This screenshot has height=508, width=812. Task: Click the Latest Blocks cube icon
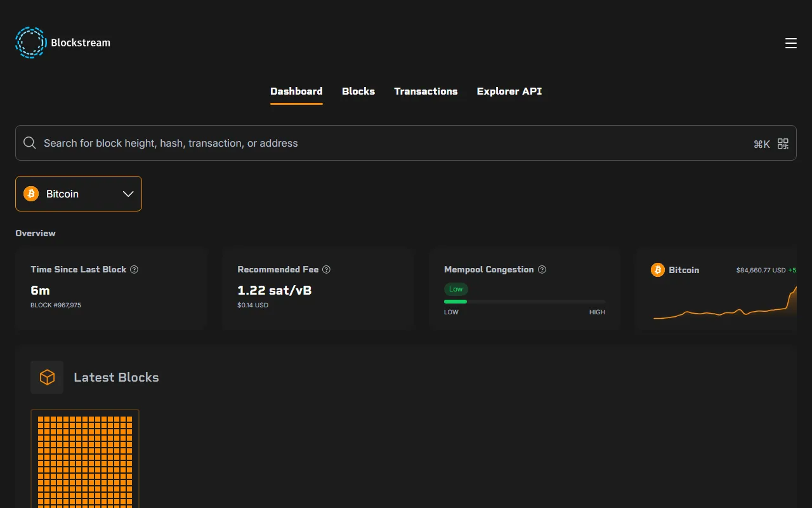coord(47,377)
